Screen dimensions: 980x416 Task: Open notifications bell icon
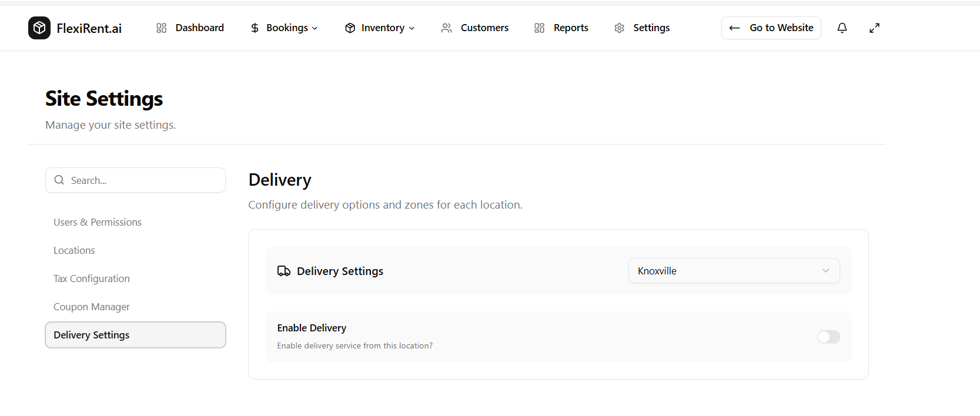tap(842, 28)
